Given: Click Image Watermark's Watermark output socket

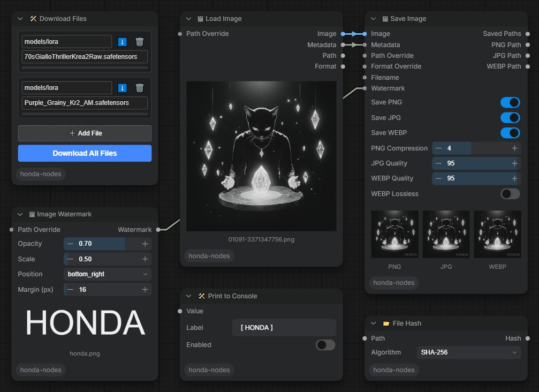Looking at the screenshot, I should (158, 229).
